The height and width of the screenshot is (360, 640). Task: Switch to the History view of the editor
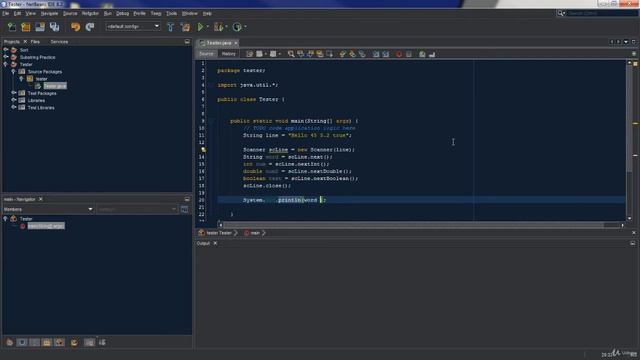228,54
